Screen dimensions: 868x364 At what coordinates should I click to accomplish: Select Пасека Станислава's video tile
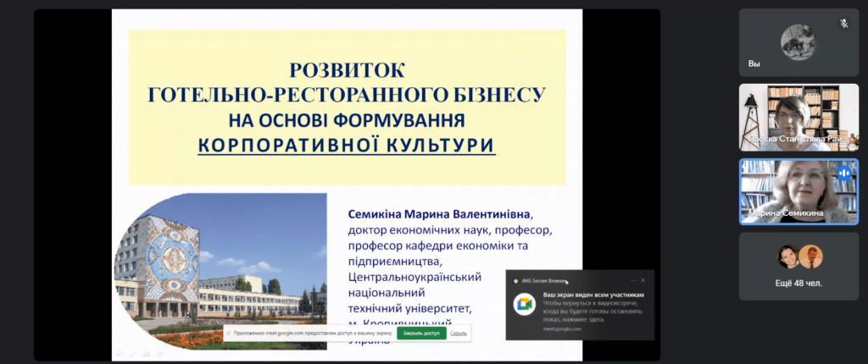pos(798,118)
